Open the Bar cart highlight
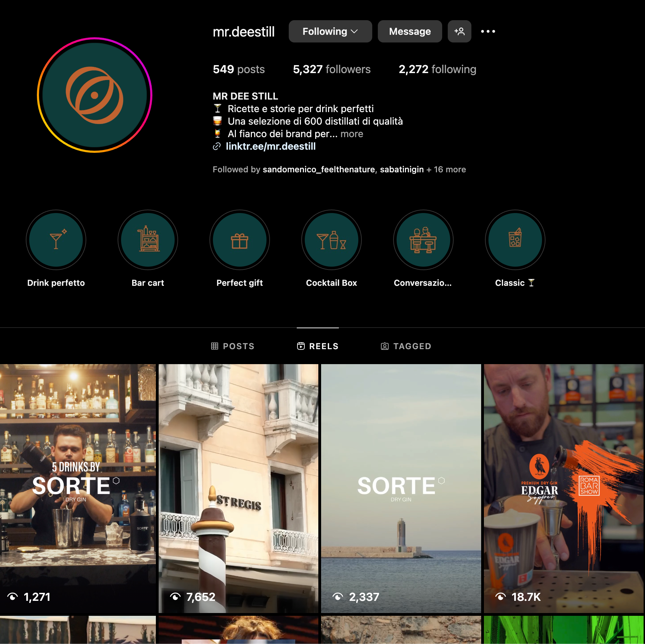The height and width of the screenshot is (644, 645). click(x=148, y=240)
